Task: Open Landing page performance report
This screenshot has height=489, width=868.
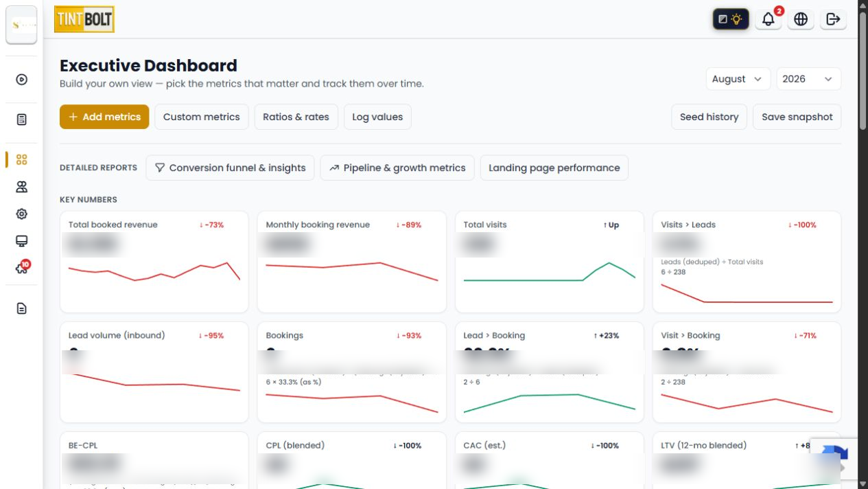Action: [554, 168]
